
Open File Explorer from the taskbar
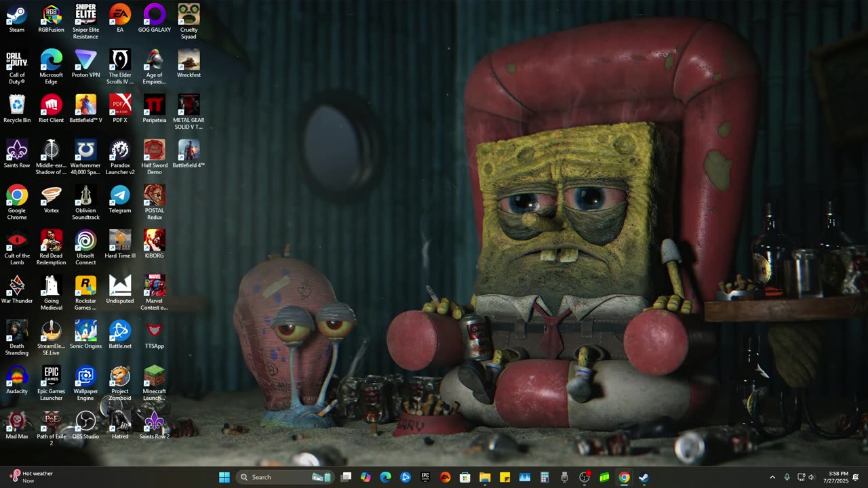tap(485, 477)
